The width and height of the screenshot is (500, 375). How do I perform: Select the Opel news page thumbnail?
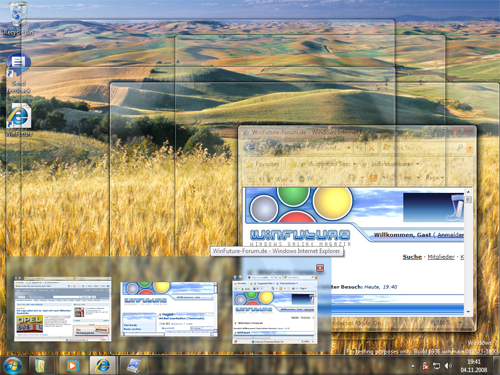tap(62, 309)
